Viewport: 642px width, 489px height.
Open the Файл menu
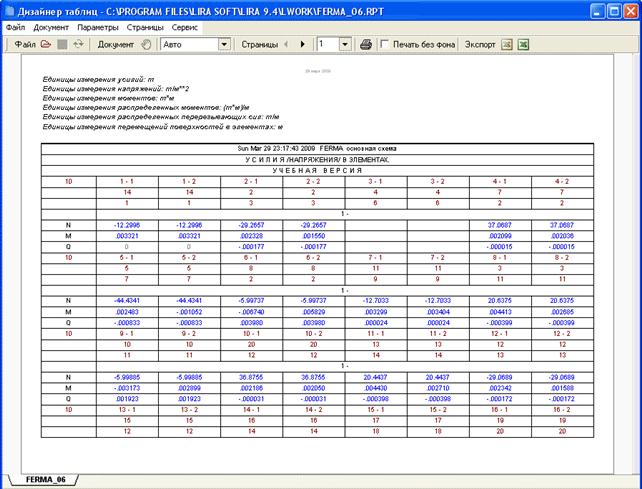coord(16,27)
